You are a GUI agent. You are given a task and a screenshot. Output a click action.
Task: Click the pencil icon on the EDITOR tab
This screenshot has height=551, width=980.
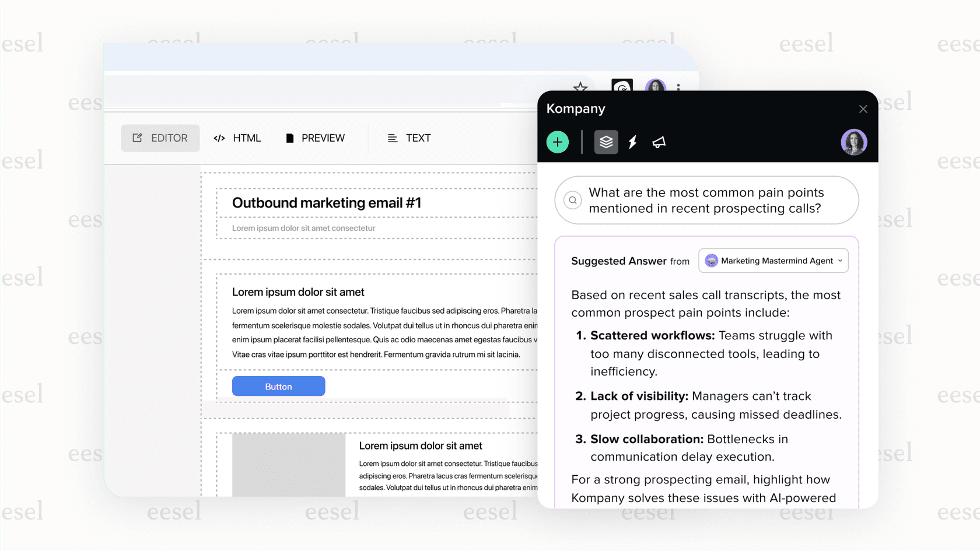point(137,138)
